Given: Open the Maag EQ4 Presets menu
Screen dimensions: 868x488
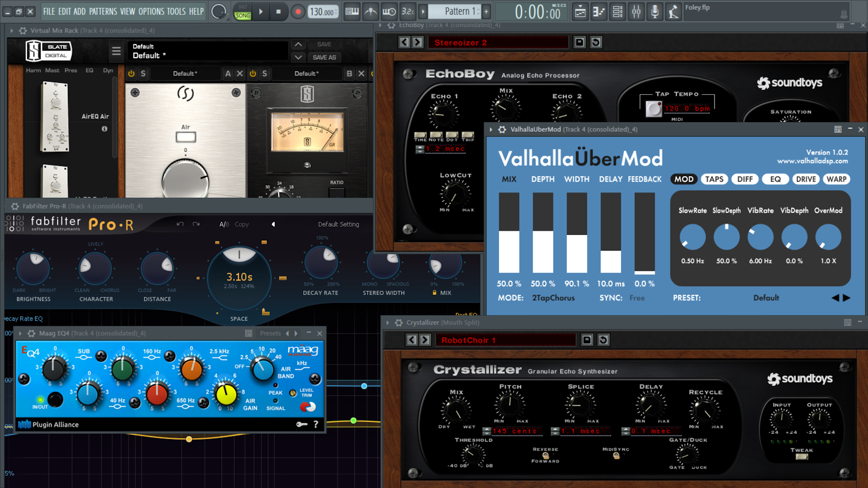Looking at the screenshot, I should (x=270, y=333).
